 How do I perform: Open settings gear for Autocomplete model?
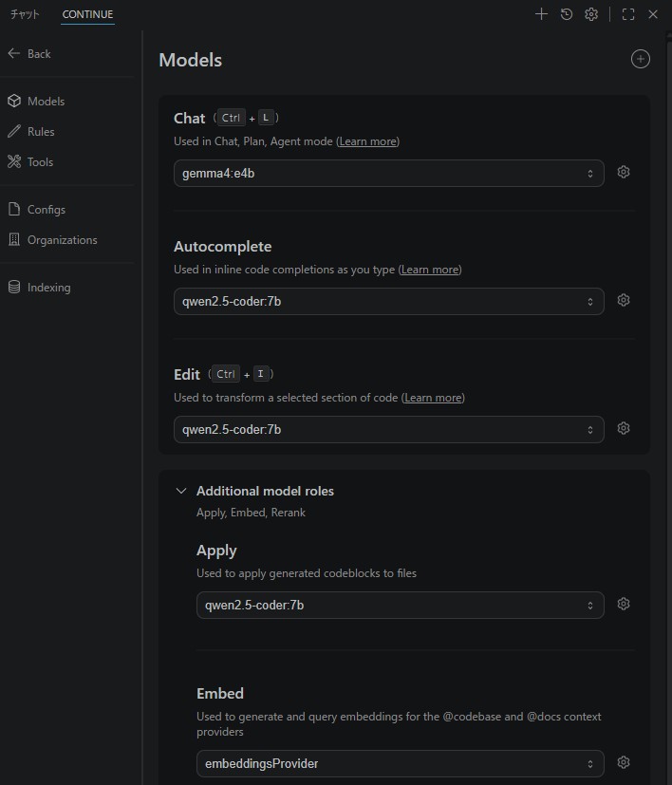pos(624,301)
